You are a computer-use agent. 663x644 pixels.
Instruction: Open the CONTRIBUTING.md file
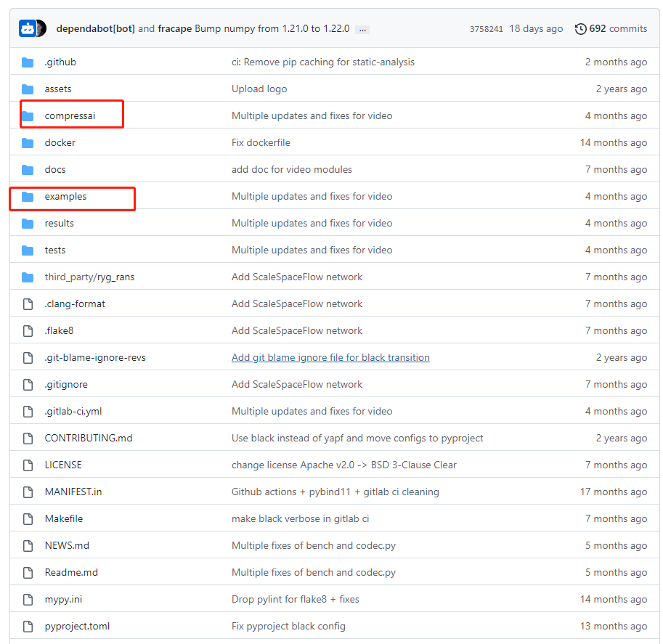(89, 438)
